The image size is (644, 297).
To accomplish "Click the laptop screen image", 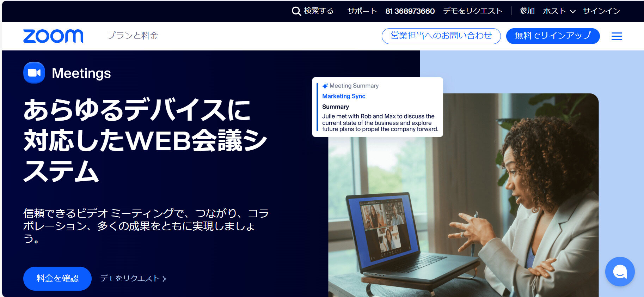I will (382, 229).
